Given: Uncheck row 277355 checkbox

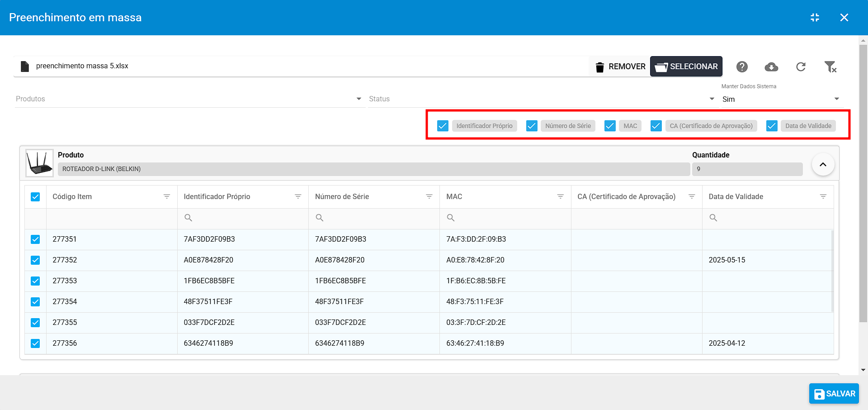Looking at the screenshot, I should point(35,323).
